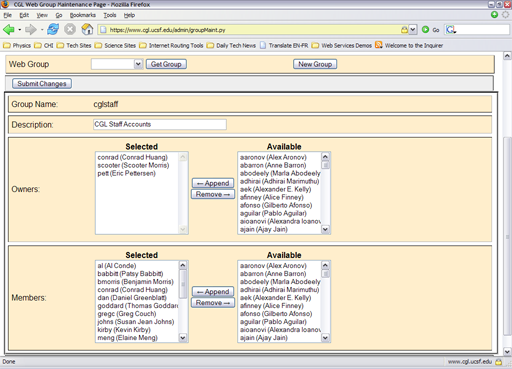This screenshot has width=512, height=369.
Task: Select conrad (Conrad Huang) in Owners Selected
Action: 133,157
